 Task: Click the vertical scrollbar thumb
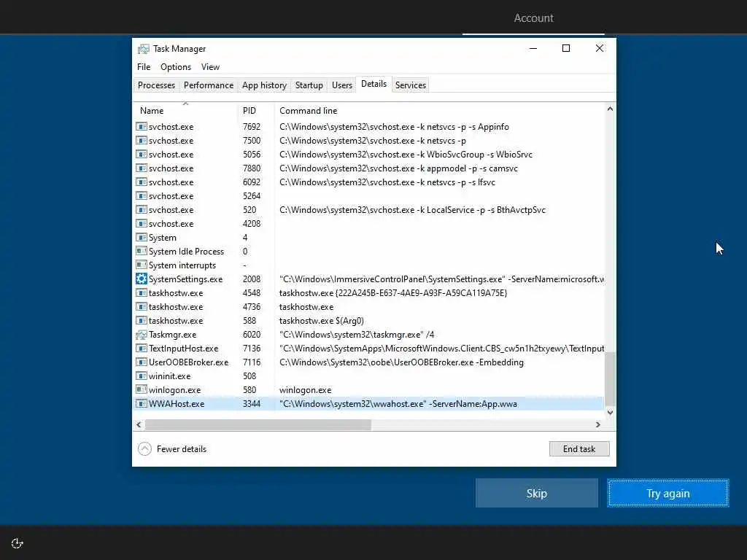pyautogui.click(x=610, y=379)
